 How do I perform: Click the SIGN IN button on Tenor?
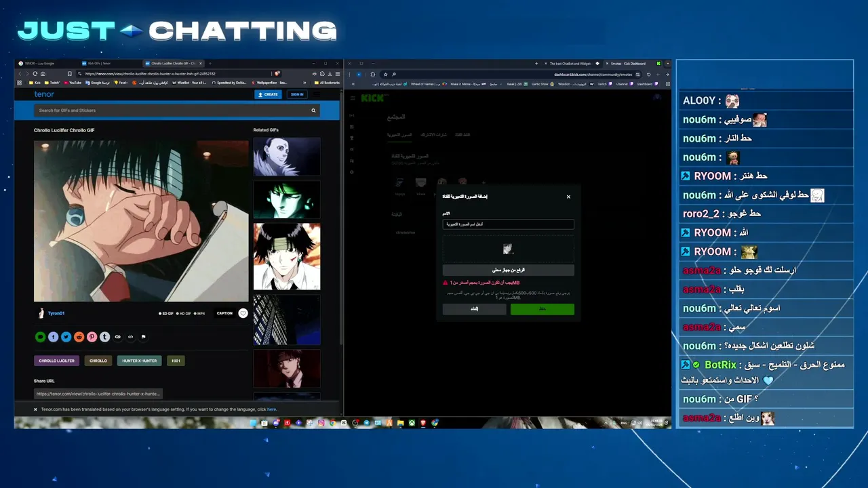click(296, 94)
